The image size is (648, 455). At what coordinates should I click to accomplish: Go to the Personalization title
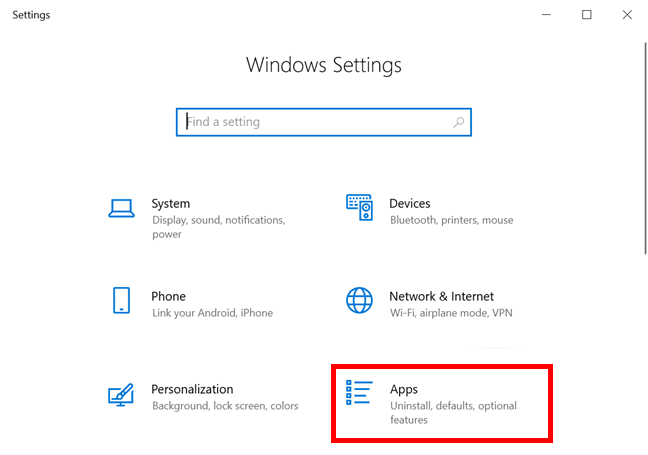(x=192, y=389)
